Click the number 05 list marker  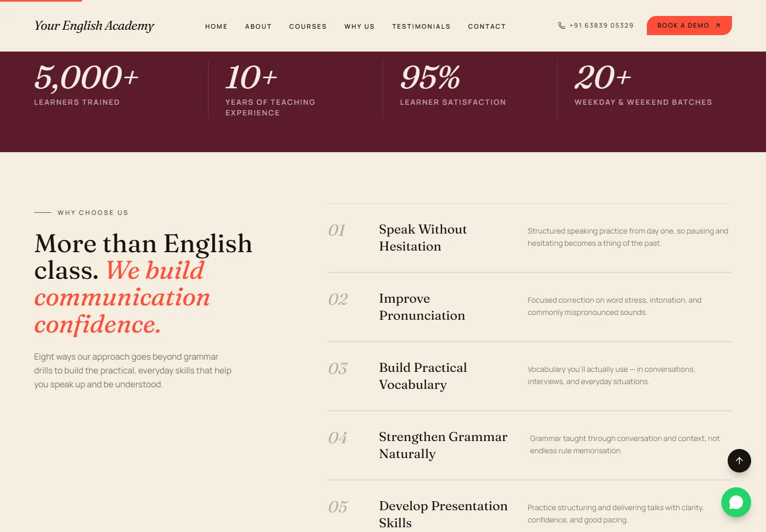coord(338,507)
